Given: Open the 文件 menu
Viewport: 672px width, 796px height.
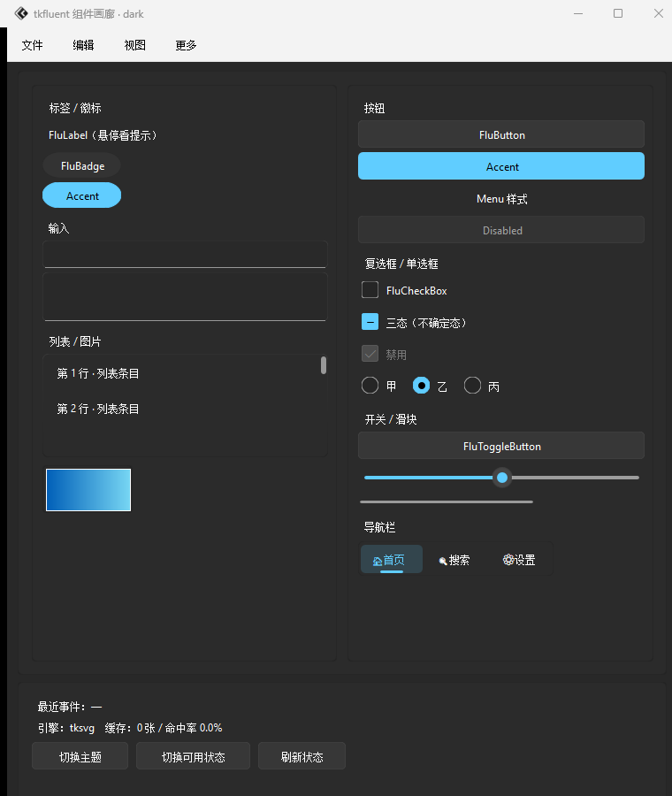Looking at the screenshot, I should click(x=32, y=45).
